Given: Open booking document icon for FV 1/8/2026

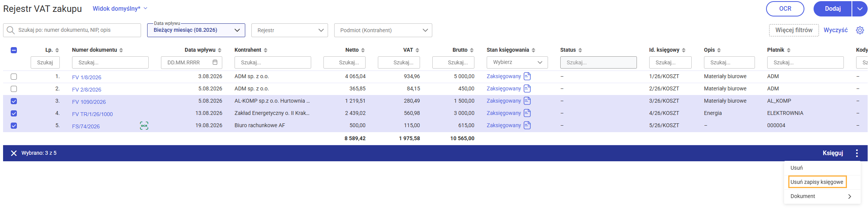Looking at the screenshot, I should coord(527,76).
